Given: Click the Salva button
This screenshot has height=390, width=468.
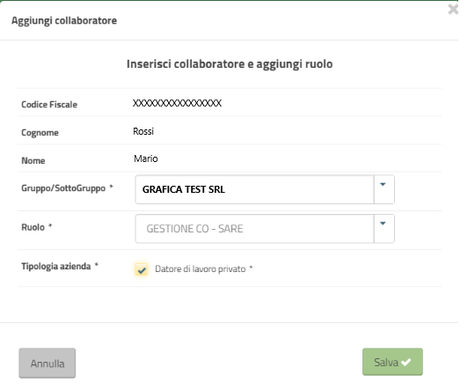Looking at the screenshot, I should point(392,362).
